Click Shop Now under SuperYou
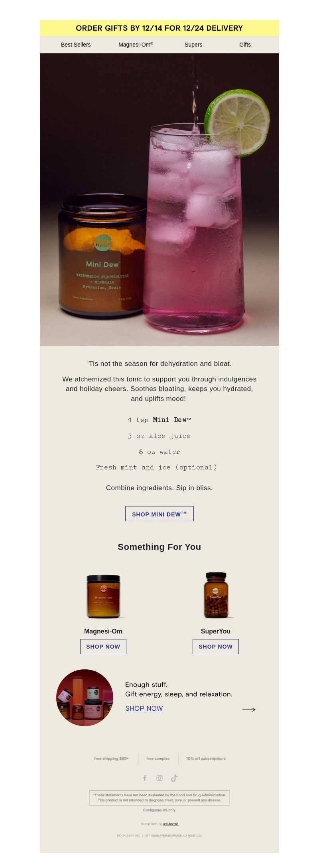This screenshot has height=868, width=319. [x=216, y=646]
